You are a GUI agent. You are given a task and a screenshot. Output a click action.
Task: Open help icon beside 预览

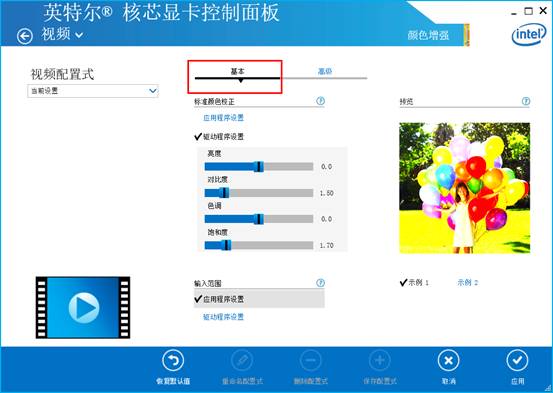pyautogui.click(x=525, y=101)
